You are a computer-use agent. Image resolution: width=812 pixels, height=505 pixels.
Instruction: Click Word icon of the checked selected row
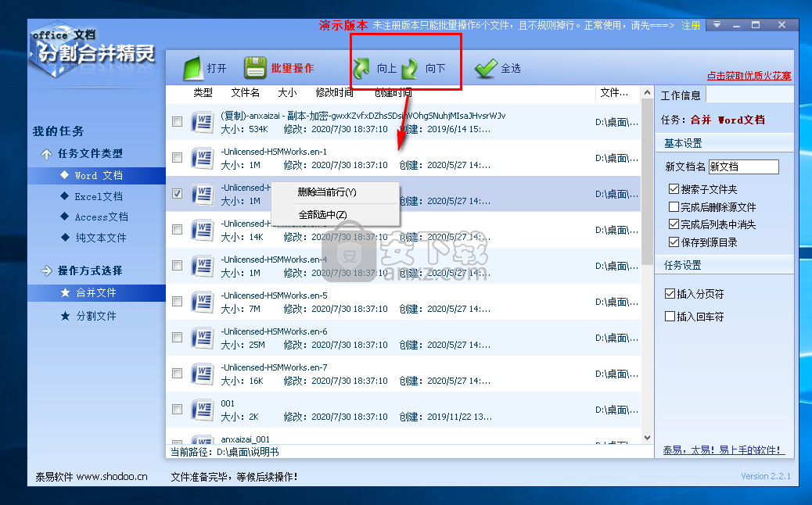tap(203, 194)
